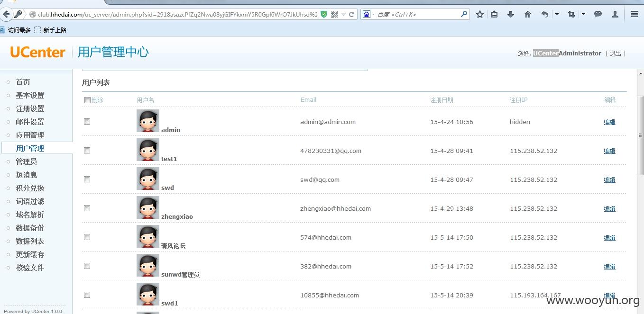The width and height of the screenshot is (644, 314).
Task: Check the box for user admin
Action: [x=87, y=122]
